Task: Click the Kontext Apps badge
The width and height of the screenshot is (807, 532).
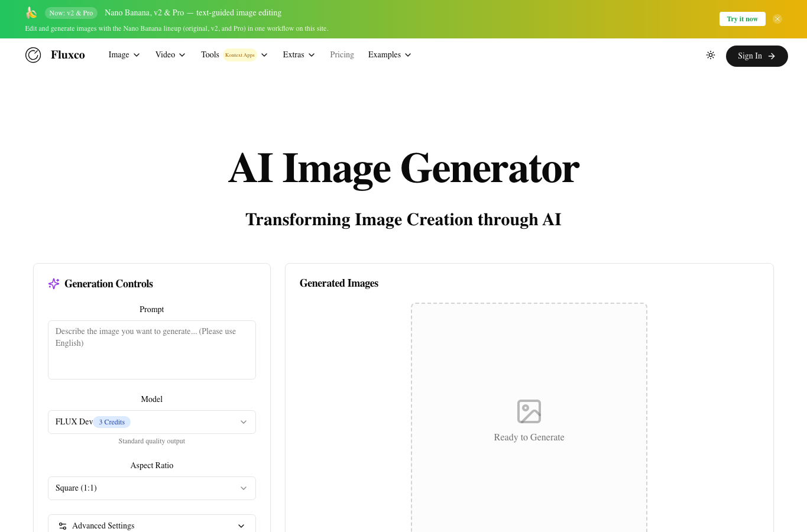Action: [240, 55]
